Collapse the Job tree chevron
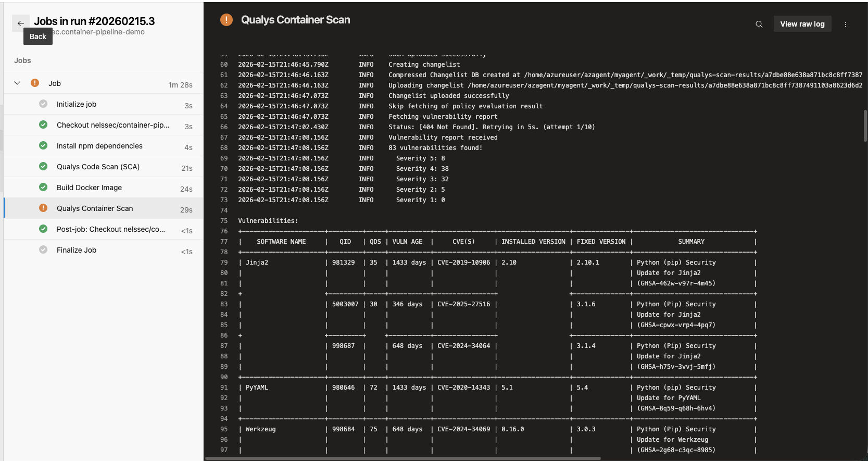Image resolution: width=868 pixels, height=461 pixels. 17,83
